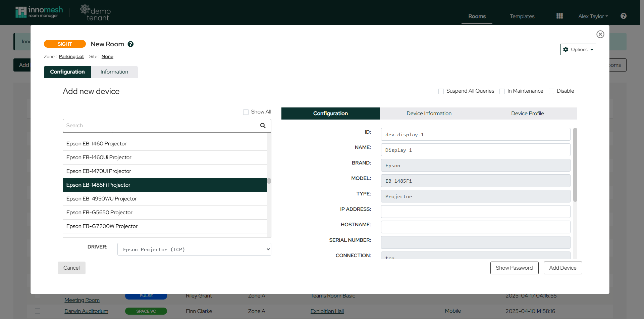Click the help icon beside New Room
Viewport: 644px width, 319px height.
pyautogui.click(x=131, y=44)
